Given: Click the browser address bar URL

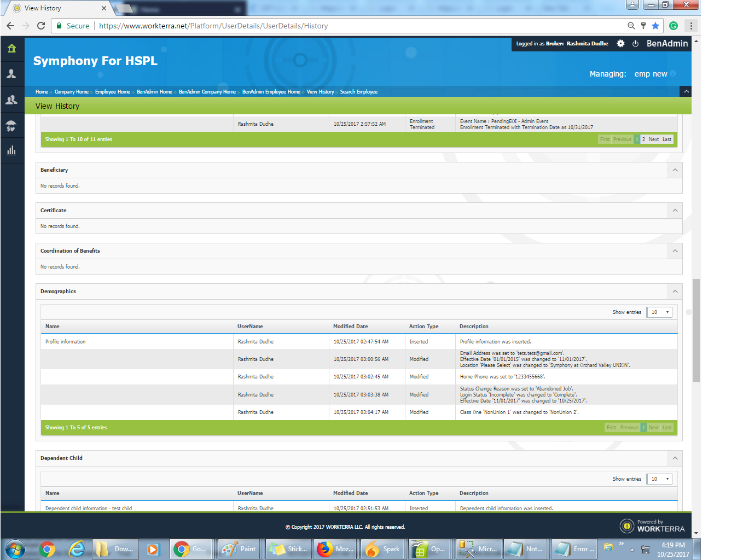Looking at the screenshot, I should (x=213, y=26).
